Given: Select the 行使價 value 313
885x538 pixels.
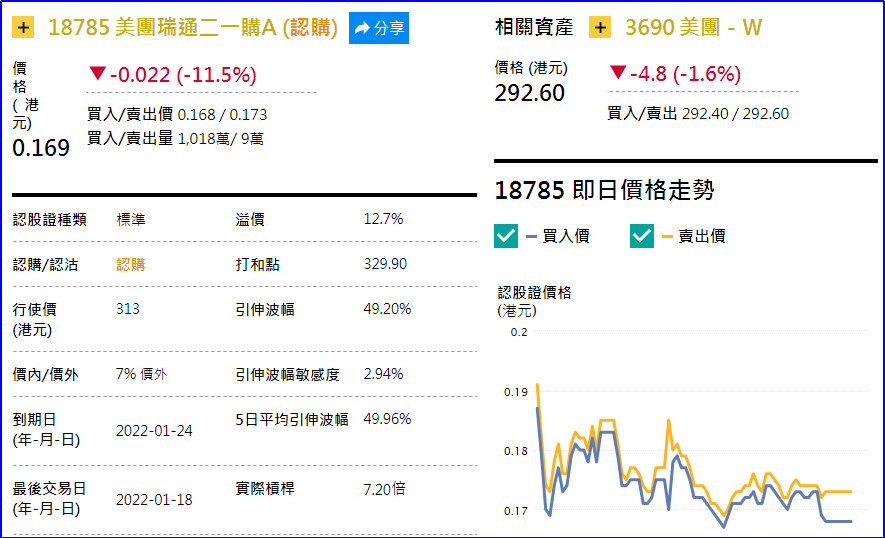Looking at the screenshot, I should coord(128,309).
